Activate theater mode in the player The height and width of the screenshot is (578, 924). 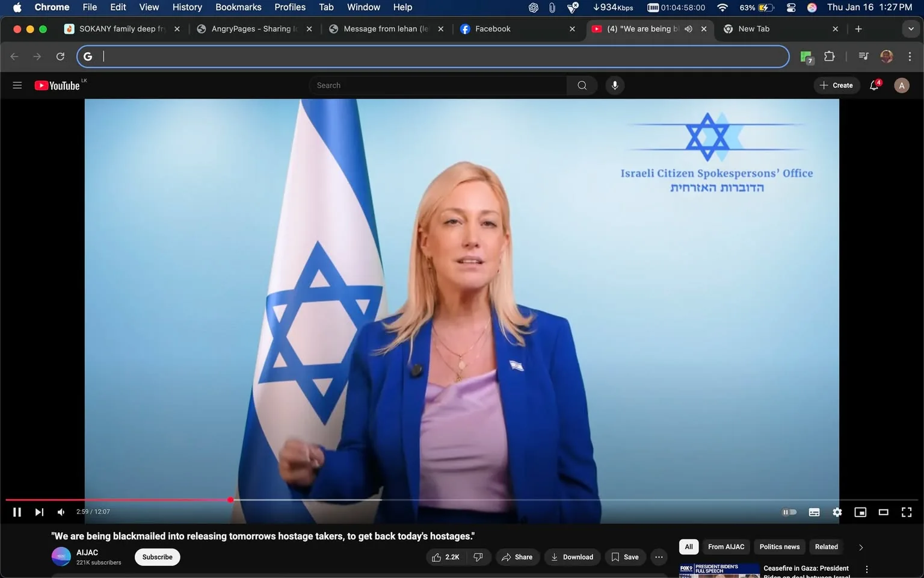click(882, 512)
